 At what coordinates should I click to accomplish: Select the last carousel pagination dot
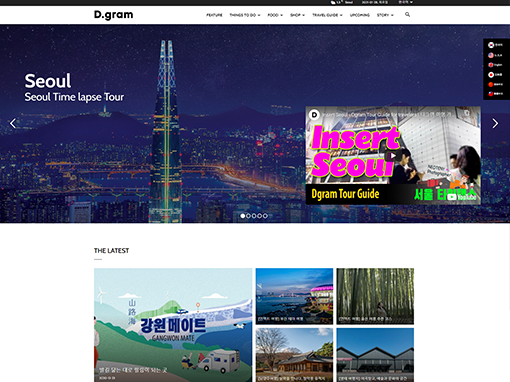[265, 216]
